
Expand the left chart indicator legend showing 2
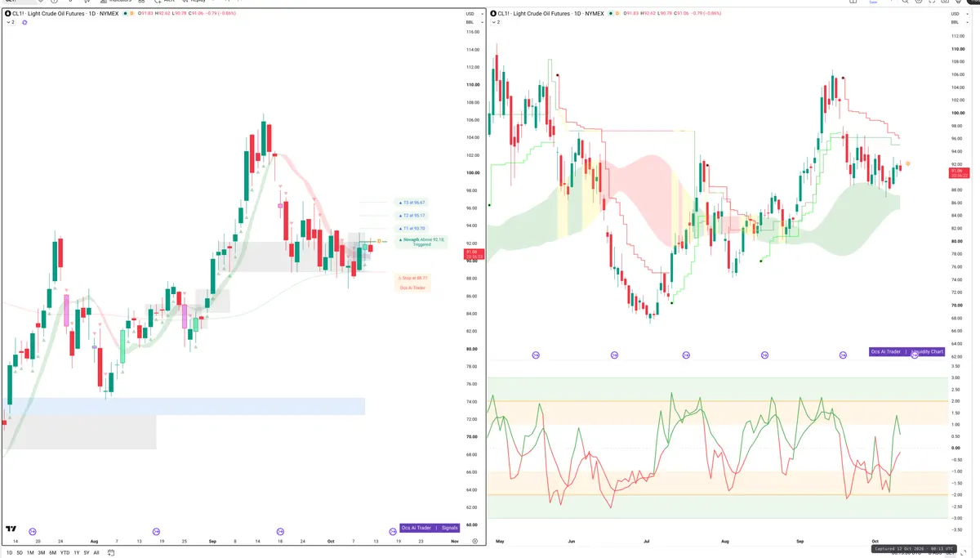pyautogui.click(x=11, y=23)
